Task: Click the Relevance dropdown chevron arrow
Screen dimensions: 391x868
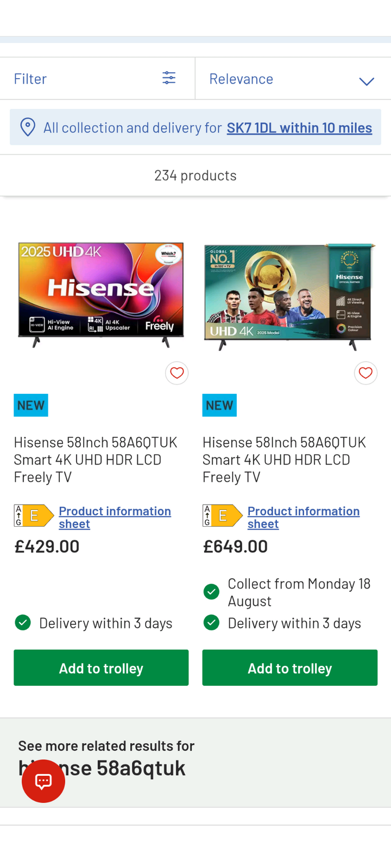Action: (367, 81)
